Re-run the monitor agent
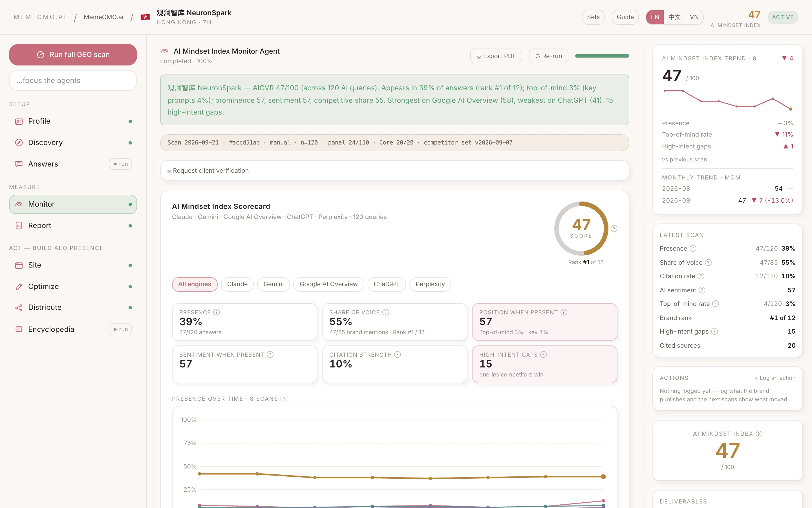The width and height of the screenshot is (812, 508). (x=548, y=56)
